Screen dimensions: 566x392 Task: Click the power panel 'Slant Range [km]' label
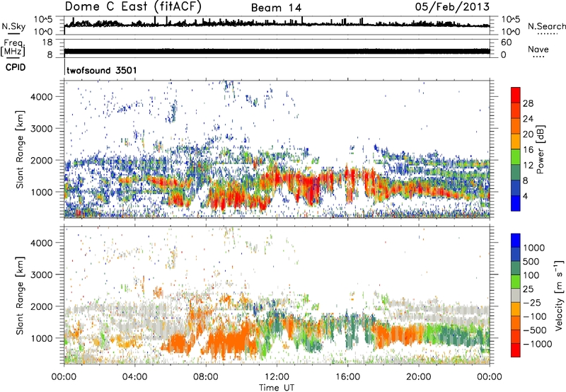(x=20, y=149)
